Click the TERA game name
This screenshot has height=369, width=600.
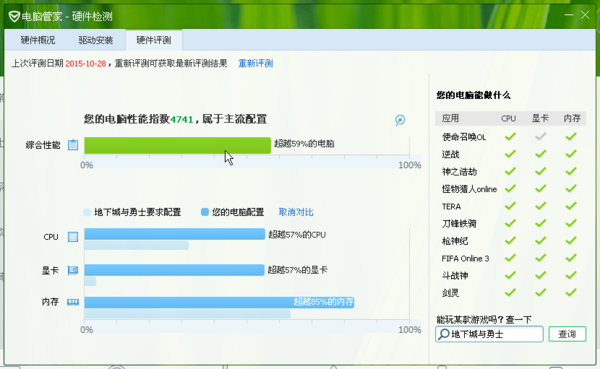coord(451,206)
